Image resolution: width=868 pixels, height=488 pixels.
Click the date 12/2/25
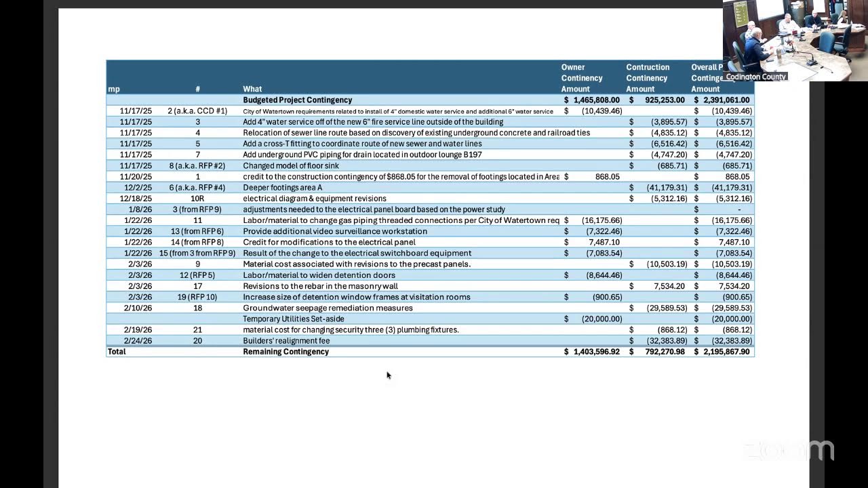coord(138,188)
